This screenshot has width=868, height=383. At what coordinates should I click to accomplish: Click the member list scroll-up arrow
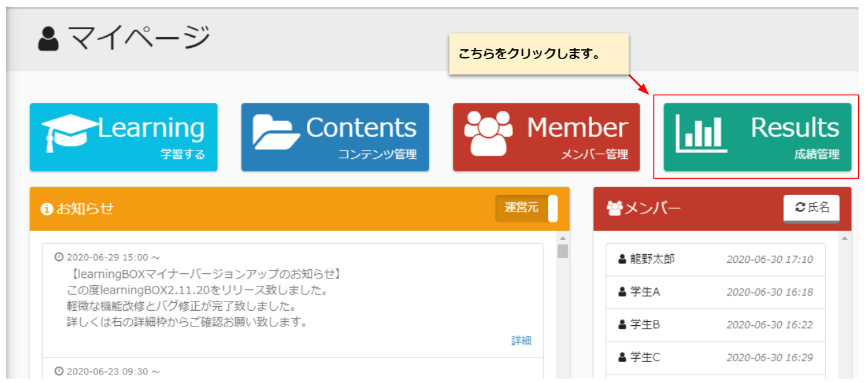click(844, 238)
